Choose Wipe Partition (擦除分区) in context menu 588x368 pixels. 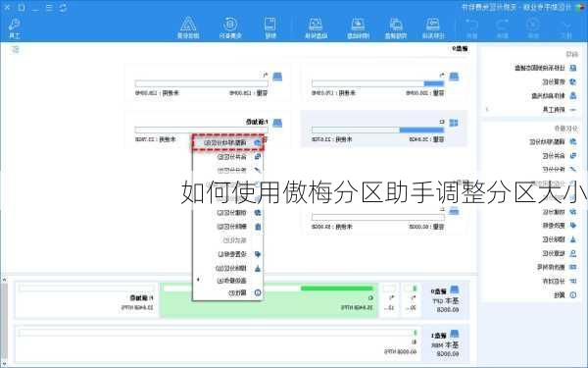[228, 268]
